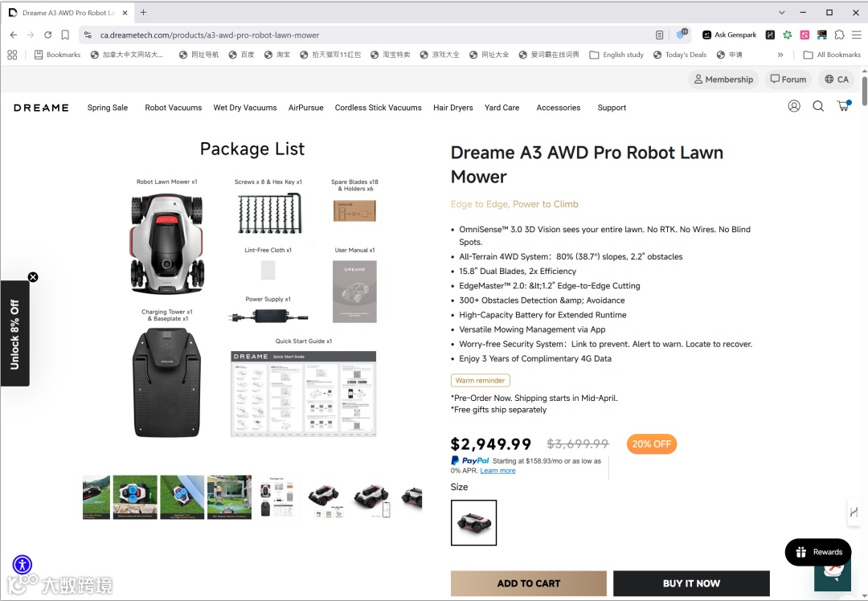Select the Package List thumbnail image

(x=276, y=497)
